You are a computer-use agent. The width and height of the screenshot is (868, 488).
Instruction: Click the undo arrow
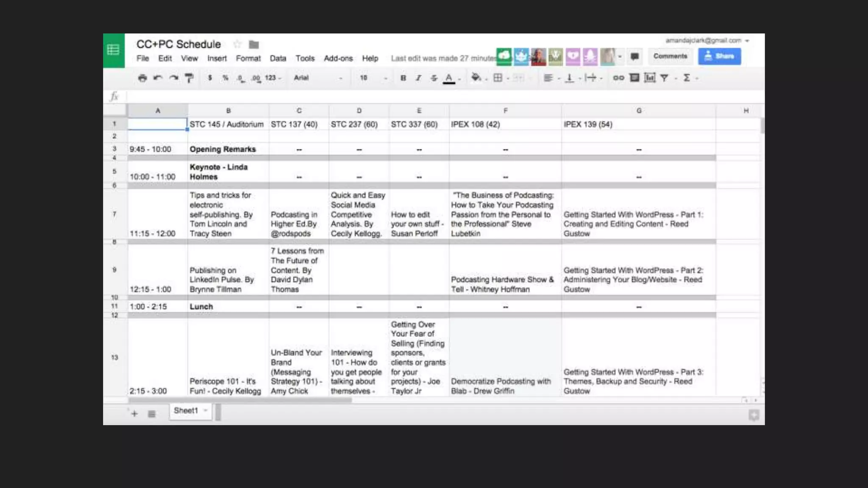pyautogui.click(x=158, y=78)
